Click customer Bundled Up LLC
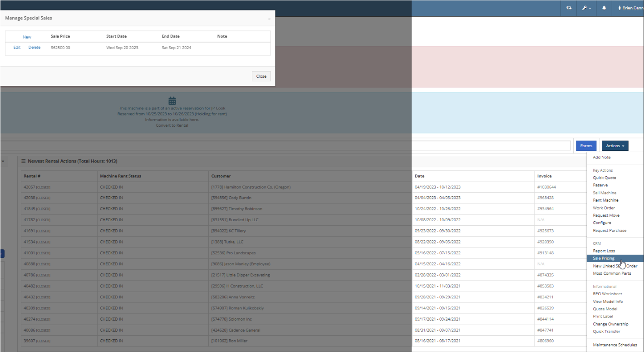 pyautogui.click(x=234, y=220)
